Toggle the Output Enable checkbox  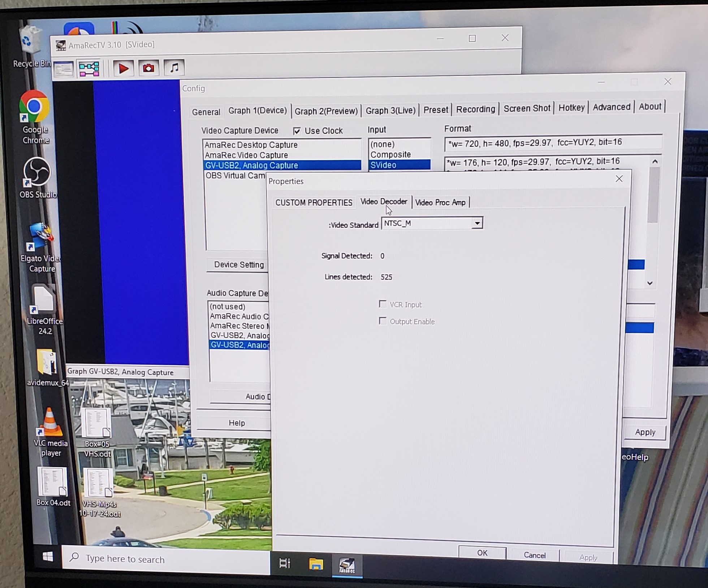(x=382, y=321)
